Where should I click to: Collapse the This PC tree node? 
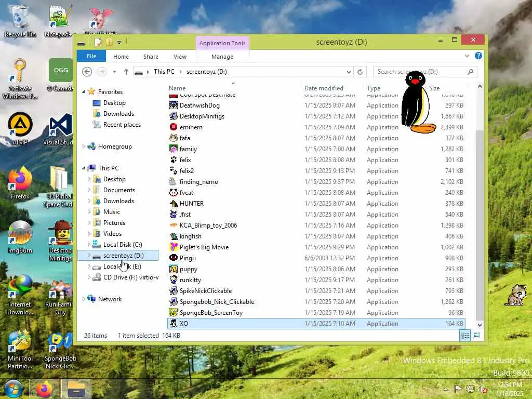click(x=84, y=168)
